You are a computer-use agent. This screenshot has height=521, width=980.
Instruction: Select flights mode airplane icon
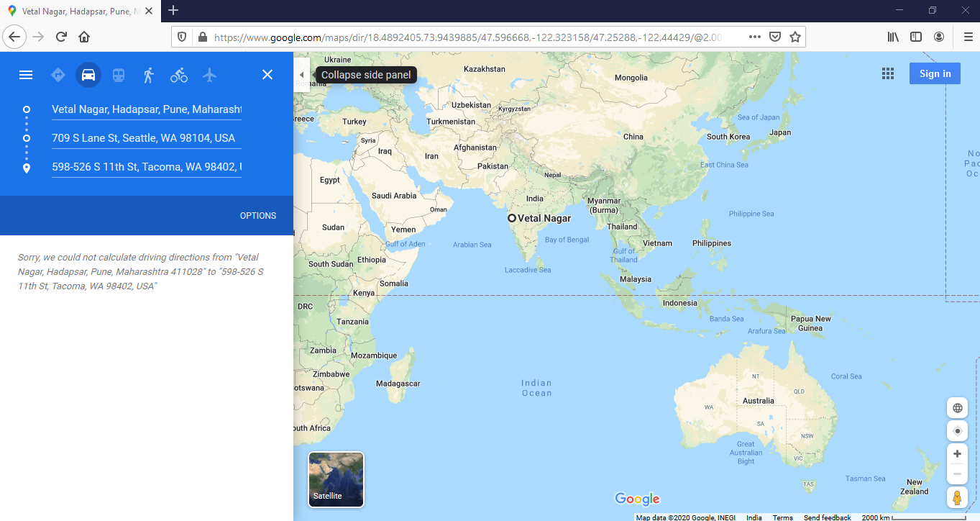tap(209, 75)
